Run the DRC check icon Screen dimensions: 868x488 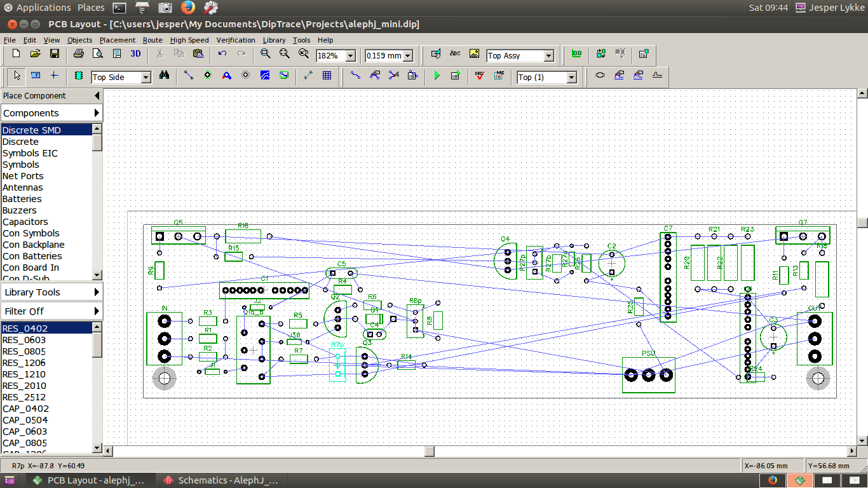point(480,76)
